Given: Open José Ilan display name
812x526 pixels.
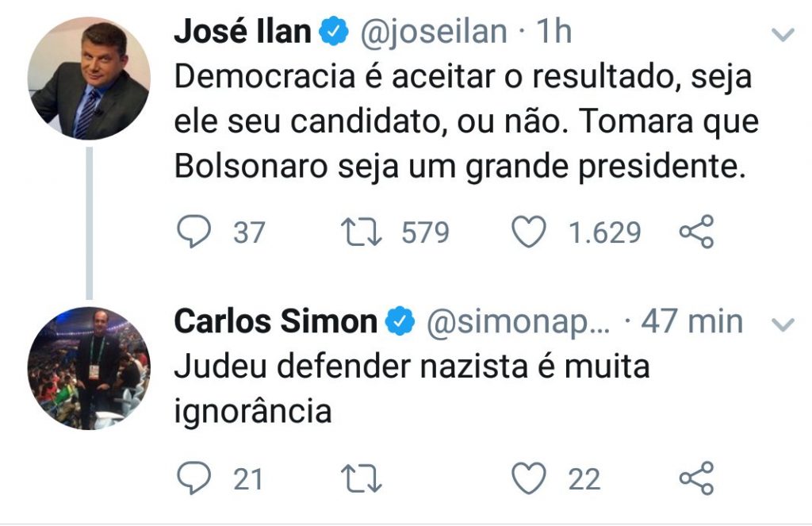Looking at the screenshot, I should click(243, 31).
